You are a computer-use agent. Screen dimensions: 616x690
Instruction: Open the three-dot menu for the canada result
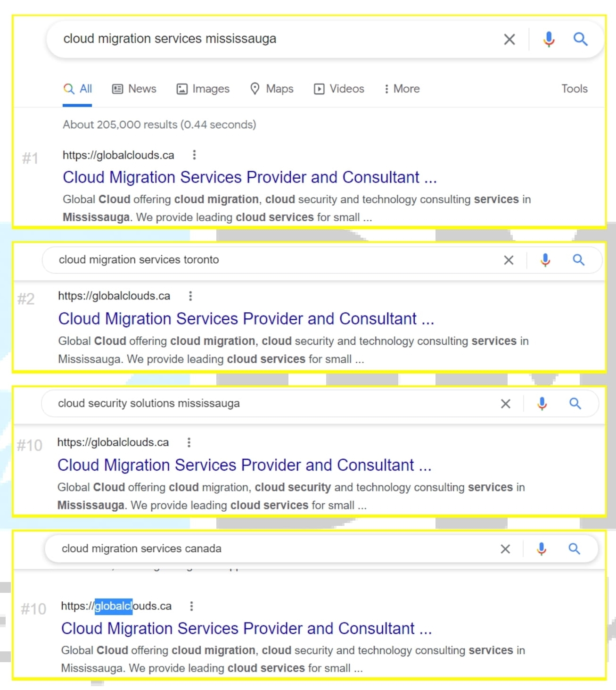coord(191,606)
